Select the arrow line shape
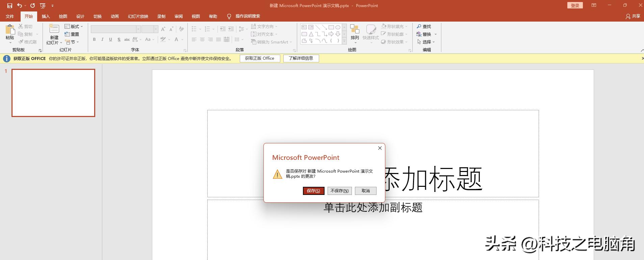The height and width of the screenshot is (260, 644). [x=324, y=27]
